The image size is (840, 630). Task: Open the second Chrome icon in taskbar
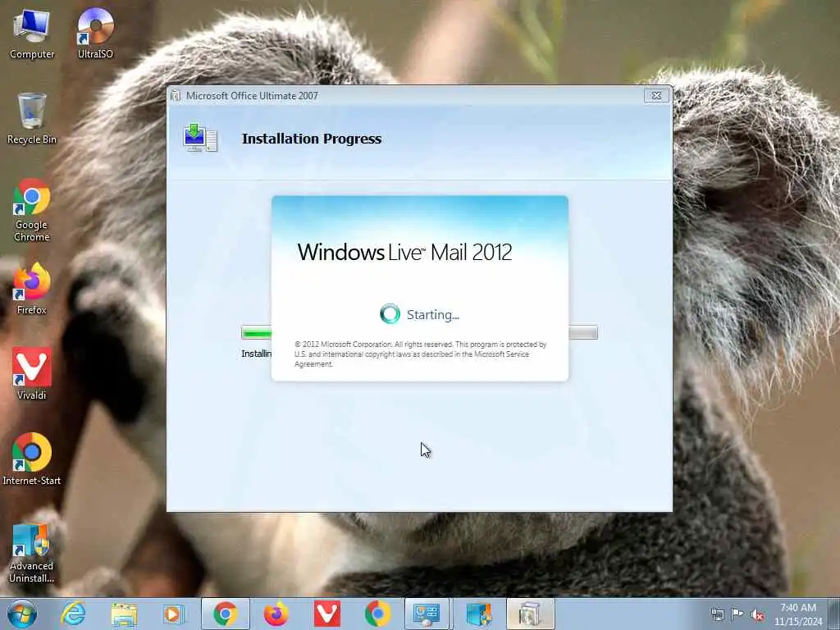point(377,614)
